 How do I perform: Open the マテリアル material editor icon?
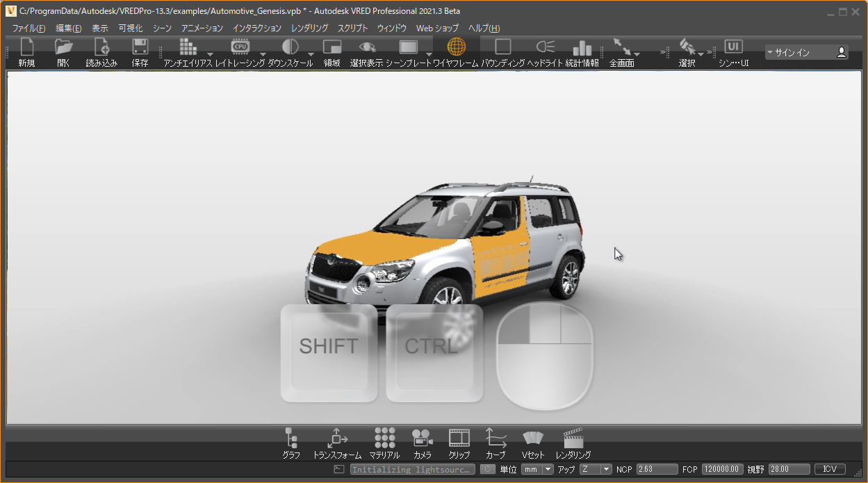pyautogui.click(x=384, y=438)
